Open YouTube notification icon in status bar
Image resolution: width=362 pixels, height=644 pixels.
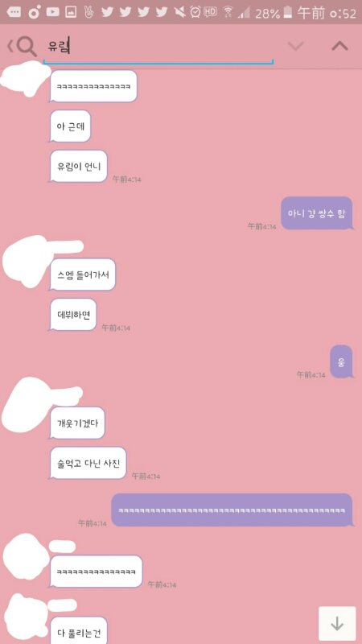pos(52,12)
